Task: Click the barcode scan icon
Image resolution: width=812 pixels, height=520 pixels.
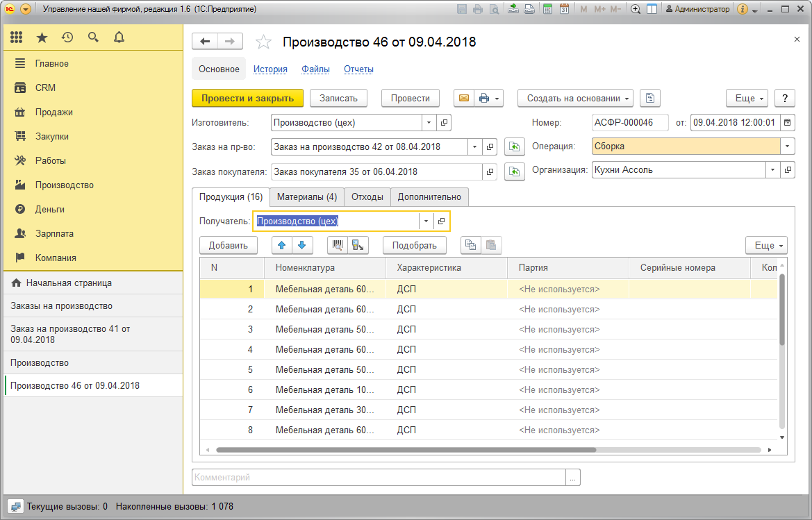Action: click(338, 245)
